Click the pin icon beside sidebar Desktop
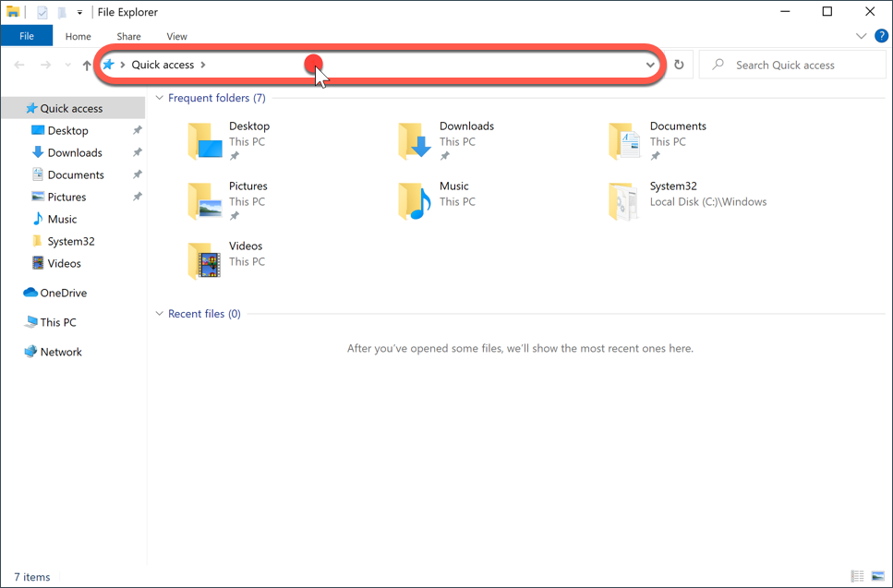 (x=138, y=130)
